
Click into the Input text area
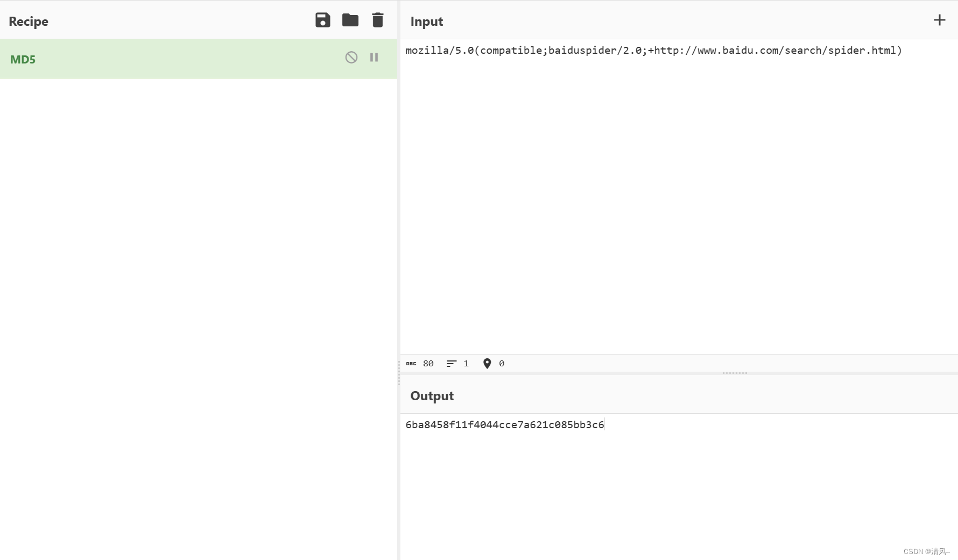point(679,196)
